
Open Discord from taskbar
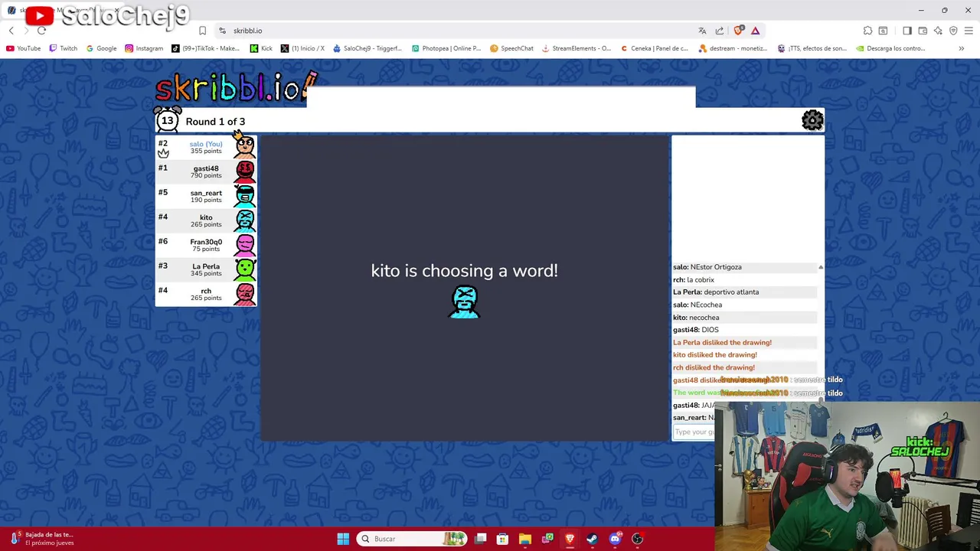tap(615, 539)
